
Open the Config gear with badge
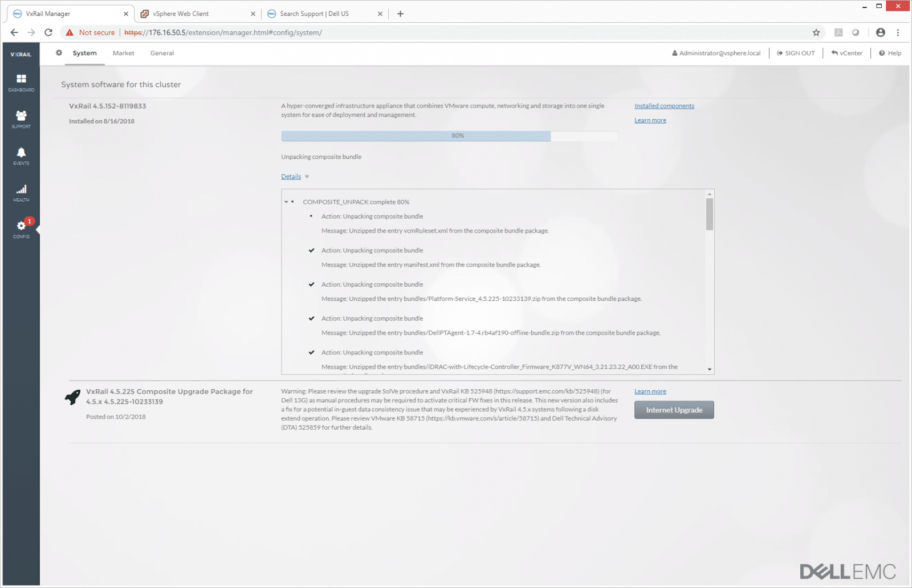(x=21, y=229)
